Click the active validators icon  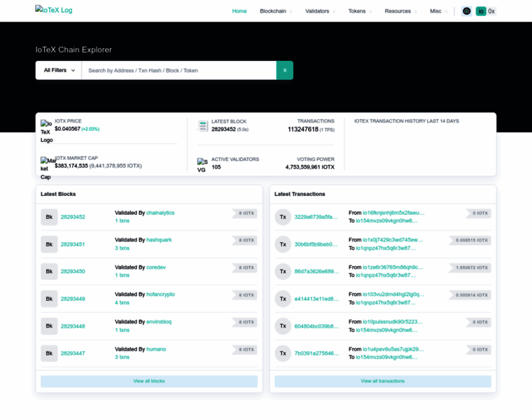click(202, 166)
